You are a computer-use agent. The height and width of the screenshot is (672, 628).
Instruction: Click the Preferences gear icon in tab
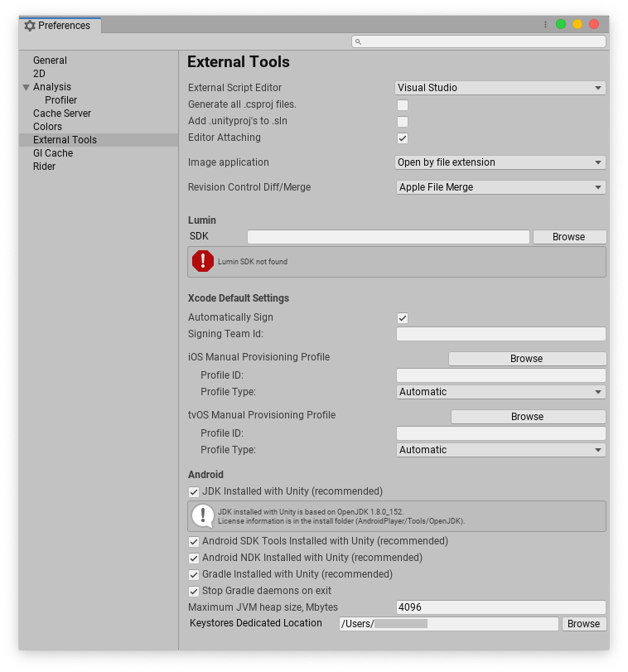coord(30,26)
